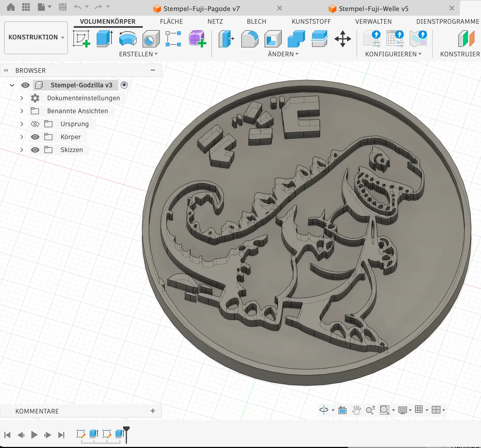Jump to the beginning of the timeline
Screen dimensions: 481x448
tap(7, 435)
